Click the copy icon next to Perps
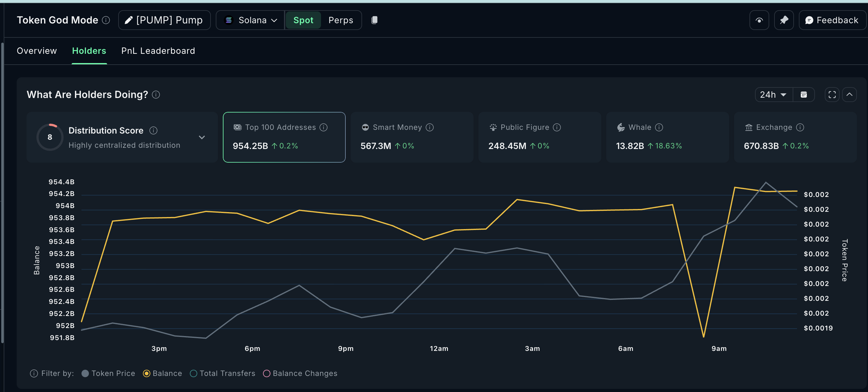868x392 pixels. (375, 20)
